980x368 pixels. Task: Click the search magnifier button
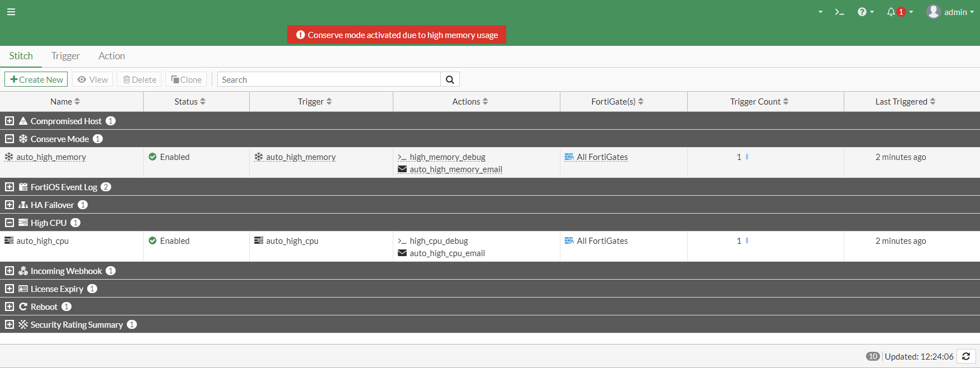[x=450, y=79]
